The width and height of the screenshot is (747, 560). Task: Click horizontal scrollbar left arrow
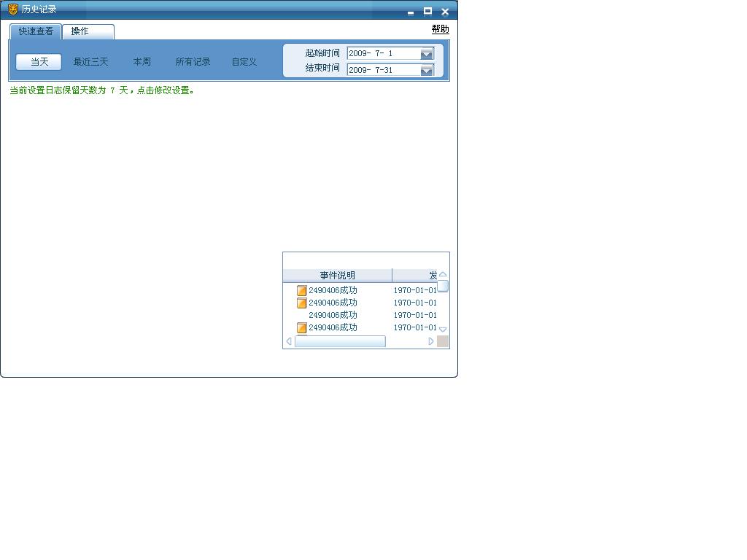[289, 341]
